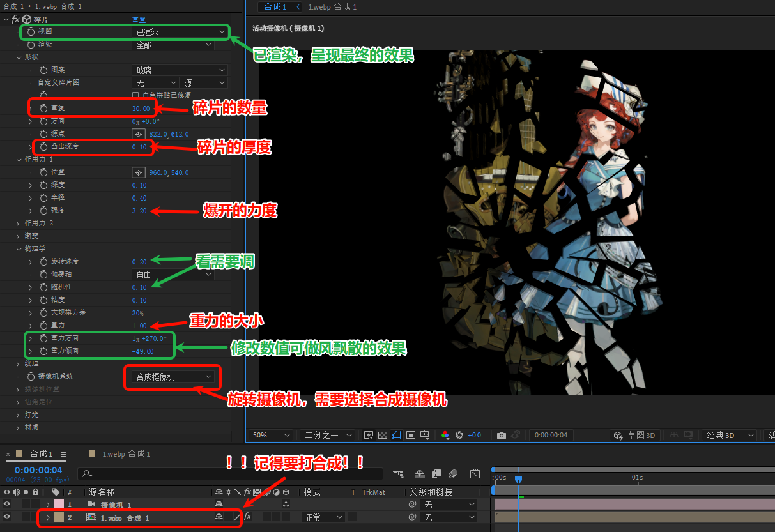Viewport: 775px width, 532px height.
Task: Toggle stopwatch for 重力倾向 property
Action: (43, 351)
